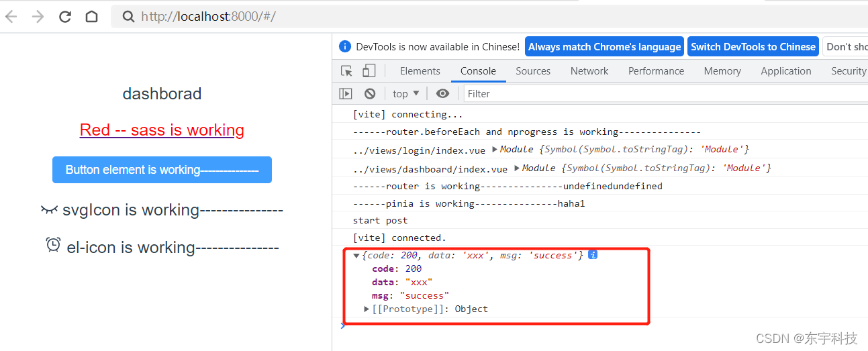Click the blue info icon beside logged object
The height and width of the screenshot is (351, 868).
click(x=593, y=255)
